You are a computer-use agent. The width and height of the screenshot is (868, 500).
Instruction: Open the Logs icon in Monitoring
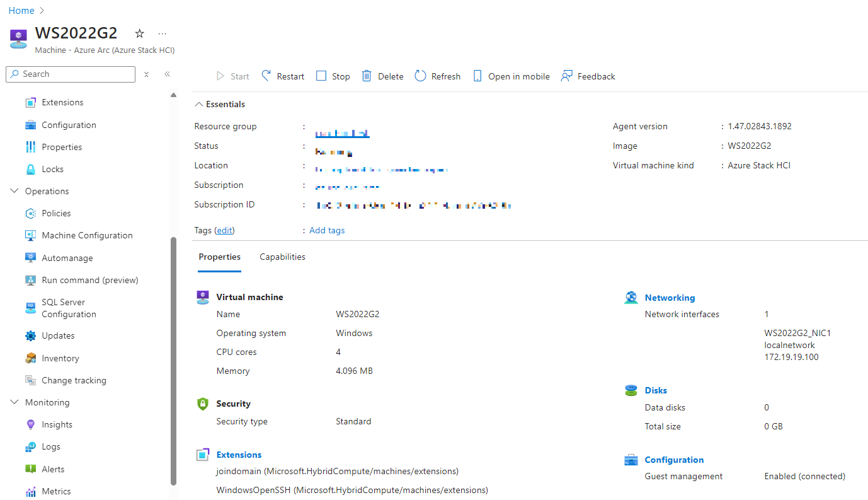pyautogui.click(x=30, y=446)
